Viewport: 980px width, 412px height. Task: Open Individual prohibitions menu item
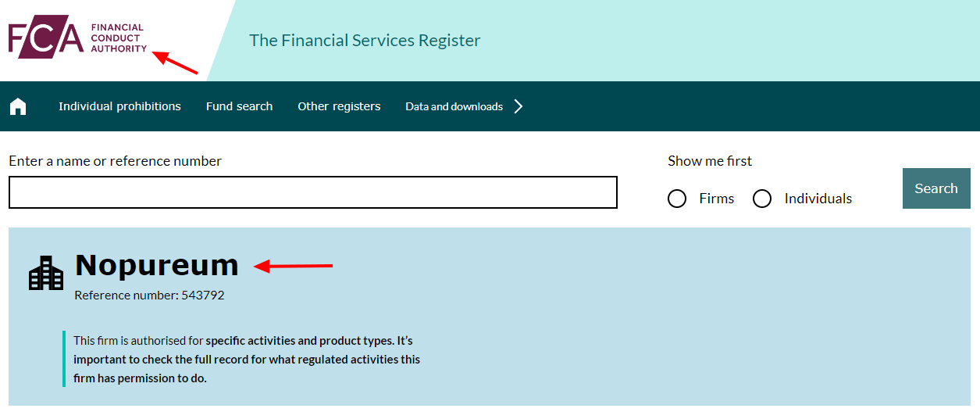click(x=119, y=106)
